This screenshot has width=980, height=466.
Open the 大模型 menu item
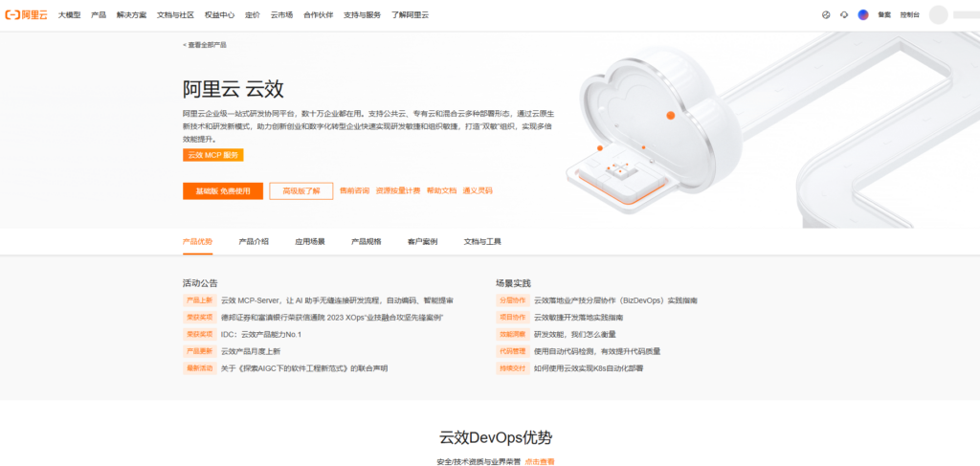pyautogui.click(x=69, y=14)
